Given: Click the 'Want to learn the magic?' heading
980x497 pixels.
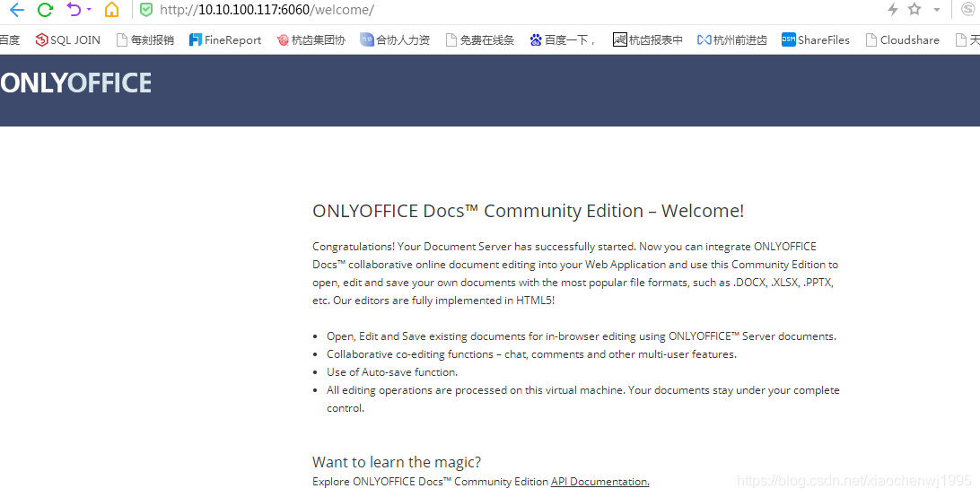Looking at the screenshot, I should [397, 462].
